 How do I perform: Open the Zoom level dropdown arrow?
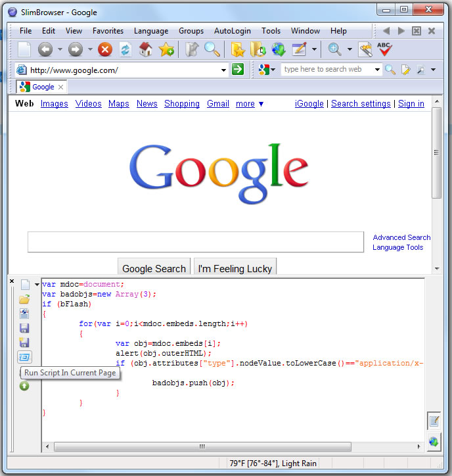(350, 49)
